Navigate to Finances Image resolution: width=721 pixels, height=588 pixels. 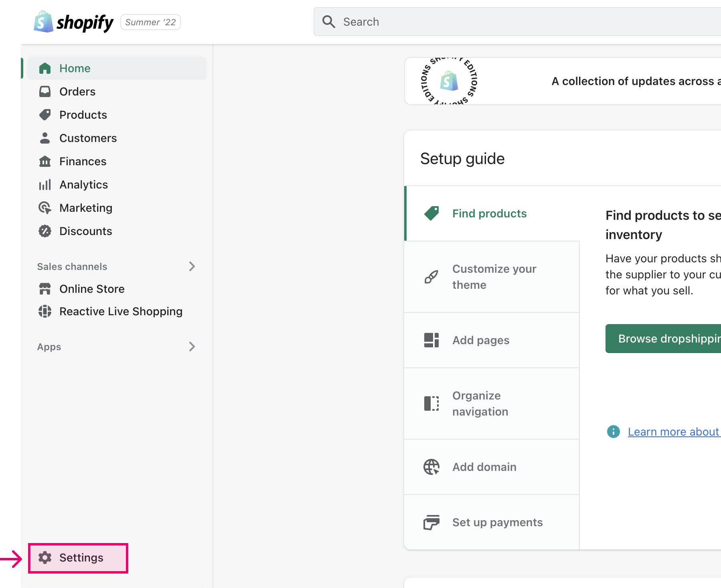(x=116, y=161)
